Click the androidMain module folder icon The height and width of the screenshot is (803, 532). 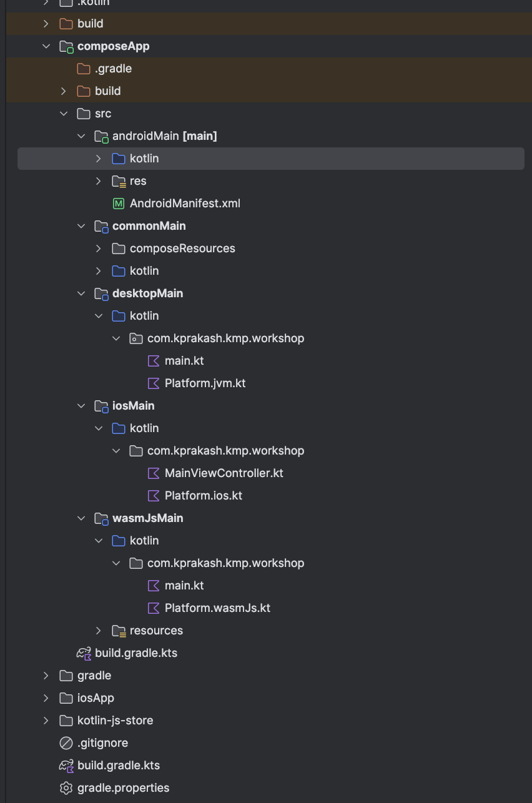(x=101, y=136)
